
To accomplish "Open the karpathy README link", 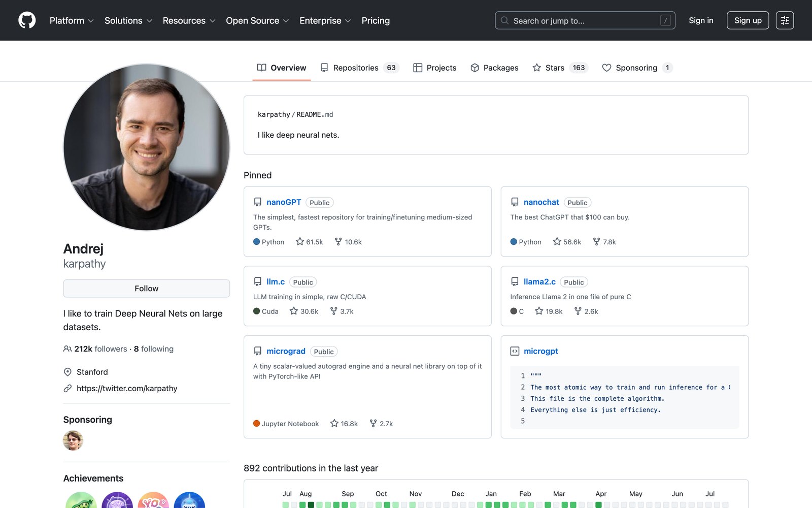I will [295, 114].
